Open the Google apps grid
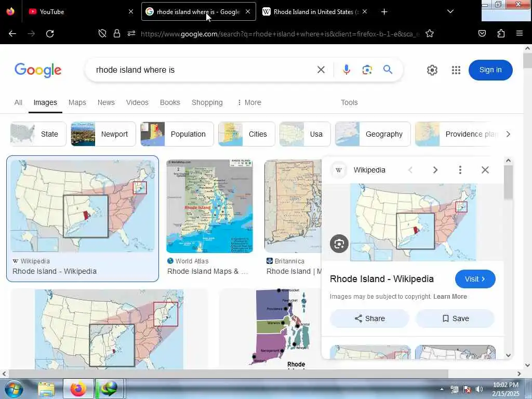Image resolution: width=532 pixels, height=399 pixels. click(456, 70)
